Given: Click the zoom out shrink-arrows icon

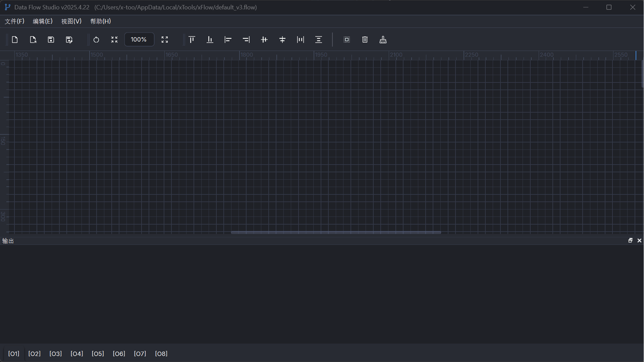Looking at the screenshot, I should (114, 40).
